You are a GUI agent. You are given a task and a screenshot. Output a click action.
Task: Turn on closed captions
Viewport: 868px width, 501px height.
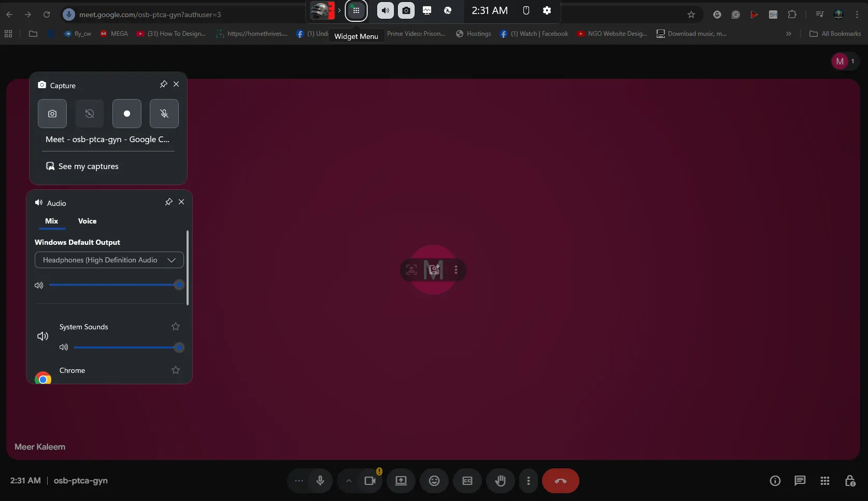(x=467, y=481)
